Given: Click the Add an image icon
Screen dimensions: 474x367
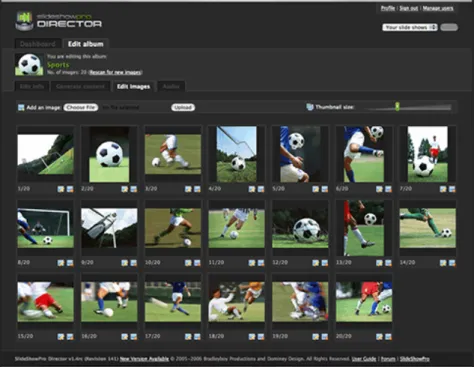Looking at the screenshot, I should tap(21, 107).
